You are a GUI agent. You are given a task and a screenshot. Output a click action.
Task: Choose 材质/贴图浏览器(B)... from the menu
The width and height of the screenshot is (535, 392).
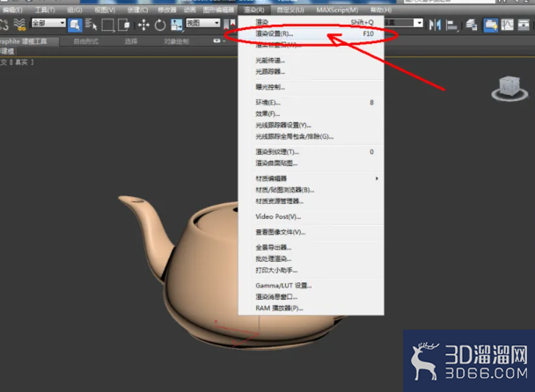311,190
